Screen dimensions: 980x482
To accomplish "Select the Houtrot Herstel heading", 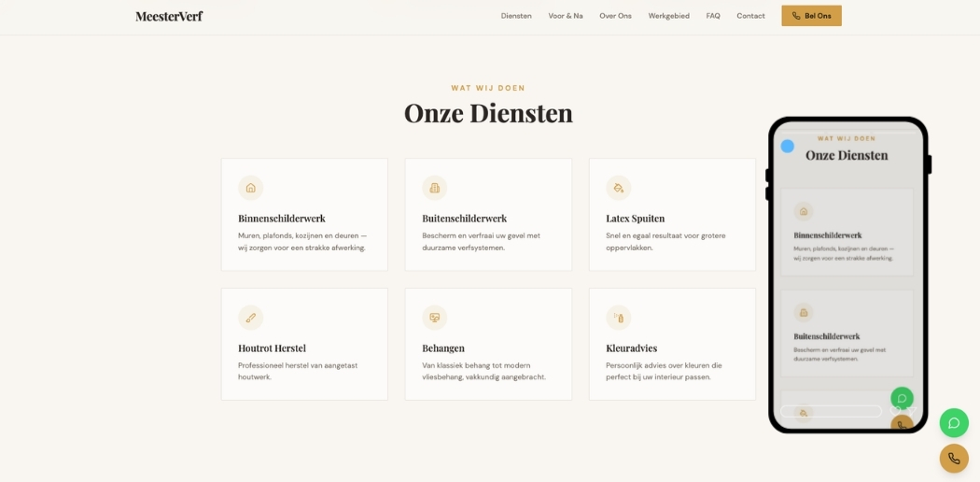I will [272, 348].
